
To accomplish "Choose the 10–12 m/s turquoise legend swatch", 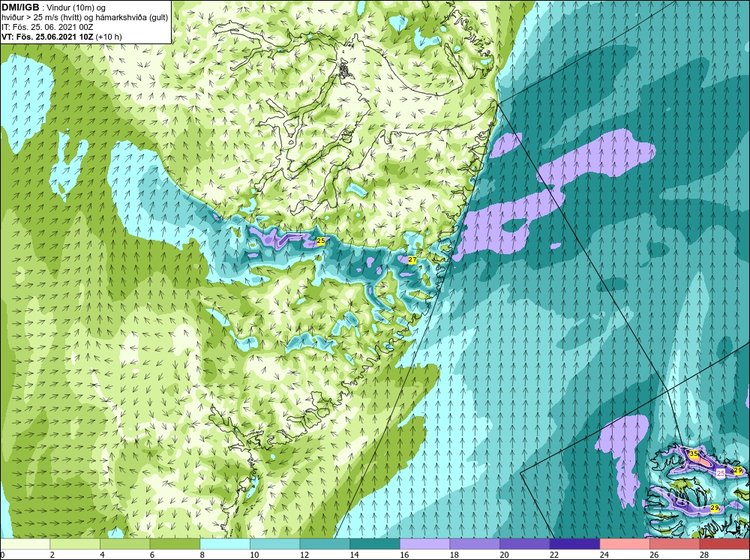I will pyautogui.click(x=274, y=544).
